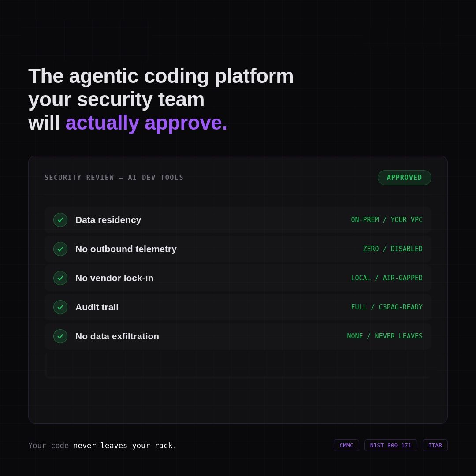Click the 'The agentic coding platform' headline line
476x476 pixels.
[161, 76]
